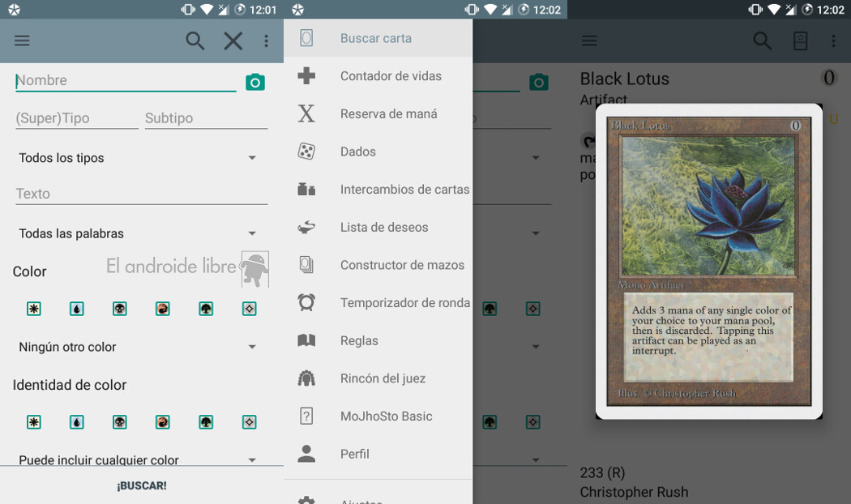The width and height of the screenshot is (851, 504).
Task: Toggle colorless mana in Identidad de color row
Action: (x=249, y=422)
